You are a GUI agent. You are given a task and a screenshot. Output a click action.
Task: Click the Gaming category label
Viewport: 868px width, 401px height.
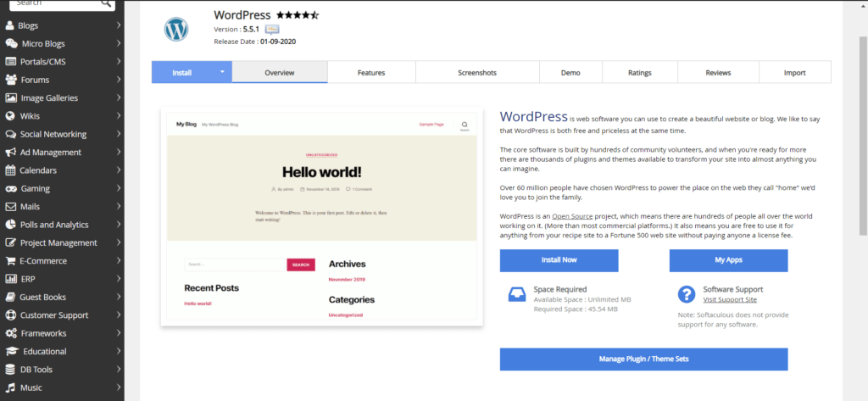point(36,189)
